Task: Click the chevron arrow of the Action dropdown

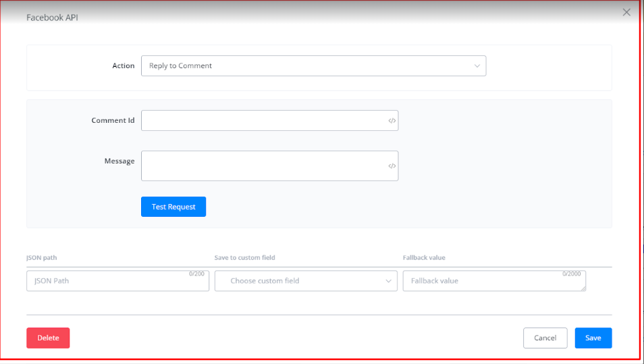Action: [x=477, y=66]
